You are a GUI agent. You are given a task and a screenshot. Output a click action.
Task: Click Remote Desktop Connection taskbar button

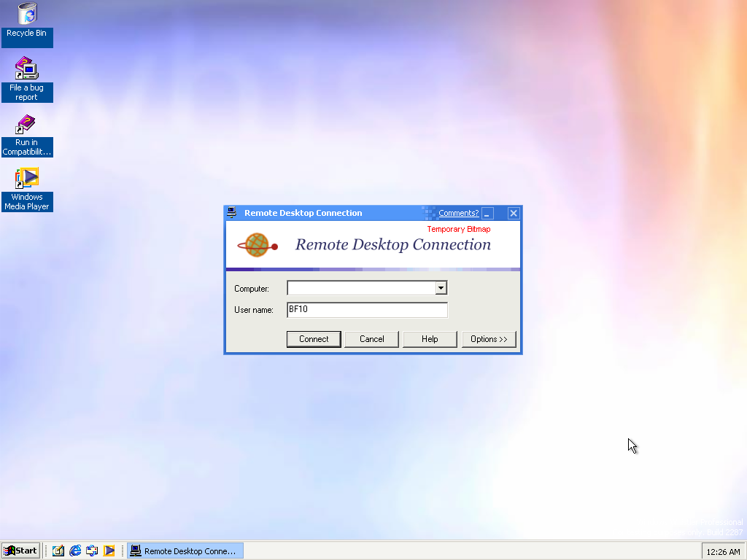(185, 551)
